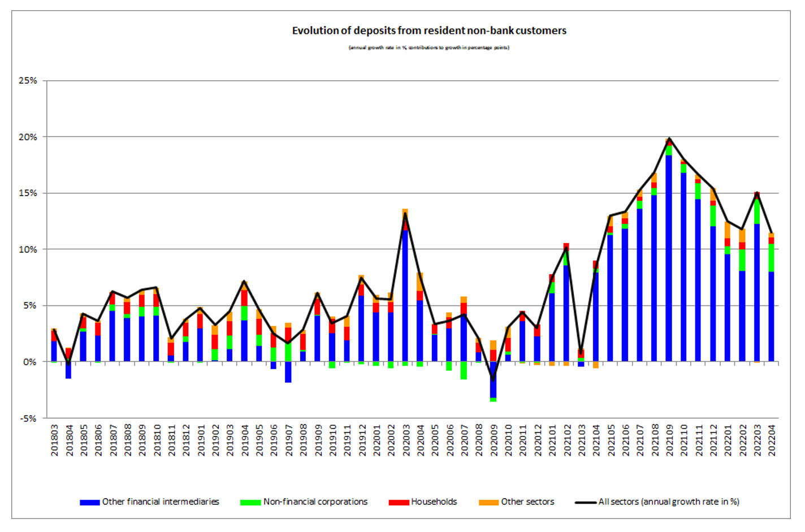Image resolution: width=805 pixels, height=532 pixels.
Task: Select the blue bar for 202003
Action: pyautogui.click(x=405, y=296)
